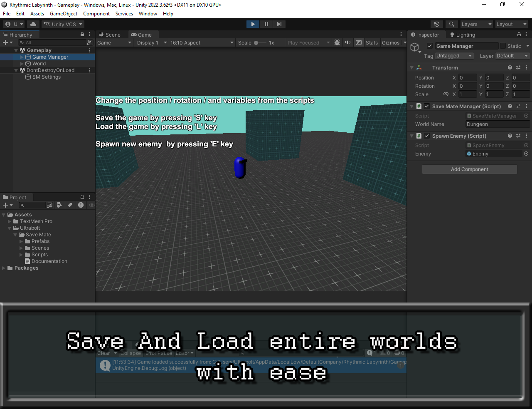Open the global search magnifier icon
Screen dimensions: 532x409
tap(451, 24)
